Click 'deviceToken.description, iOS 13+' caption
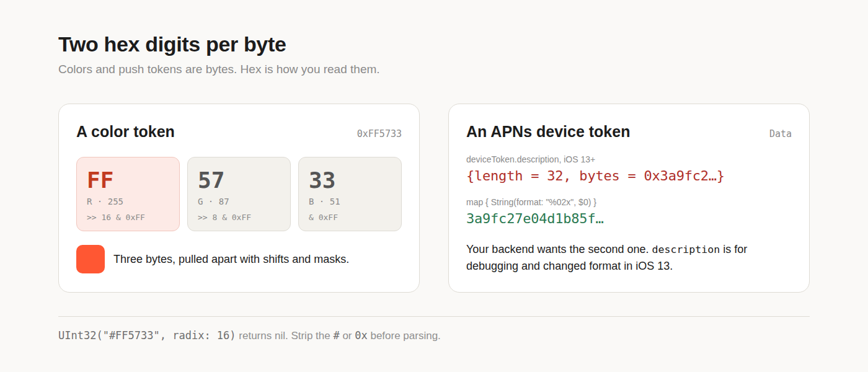Image resolution: width=868 pixels, height=372 pixels. coord(531,159)
